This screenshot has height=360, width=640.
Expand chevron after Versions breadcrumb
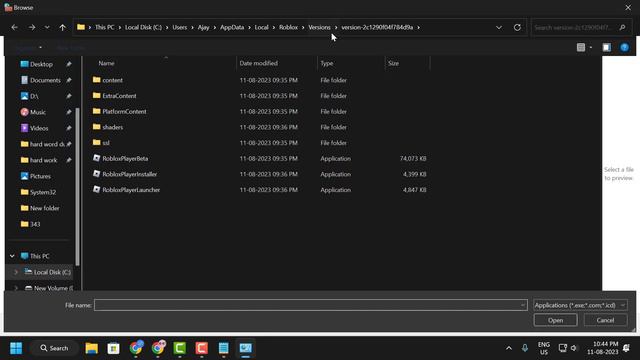tap(336, 27)
